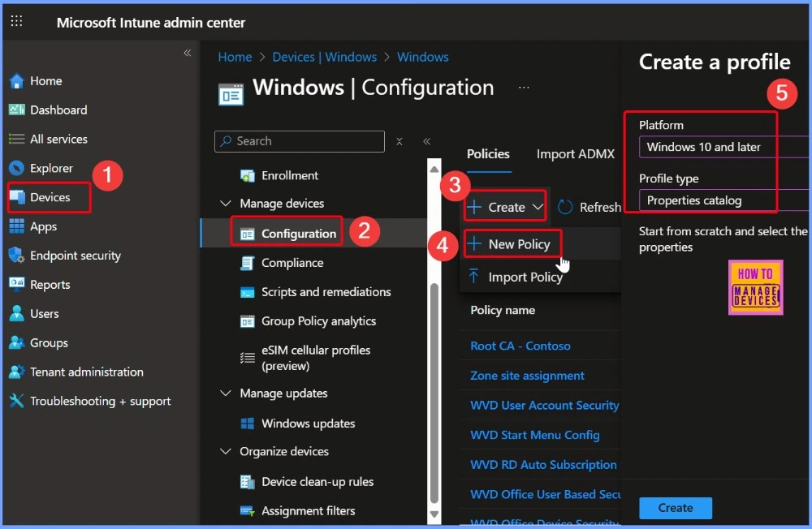This screenshot has width=812, height=529.
Task: Switch to the Import ADMX tab
Action: pos(576,153)
